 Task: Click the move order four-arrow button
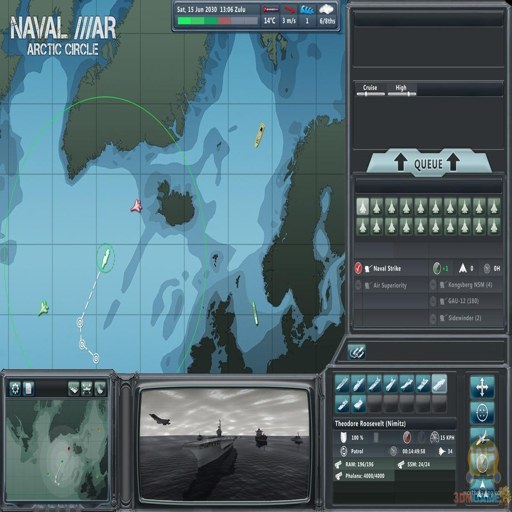click(x=482, y=387)
